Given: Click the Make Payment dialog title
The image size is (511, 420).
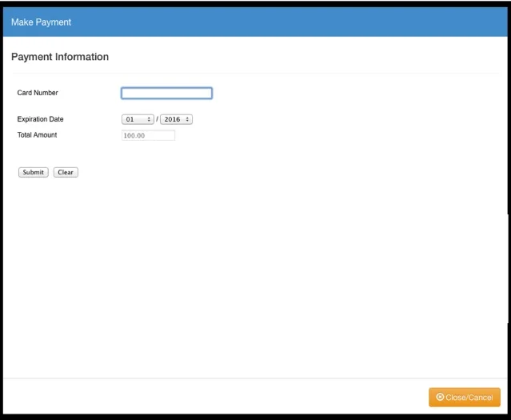Looking at the screenshot, I should coord(41,22).
